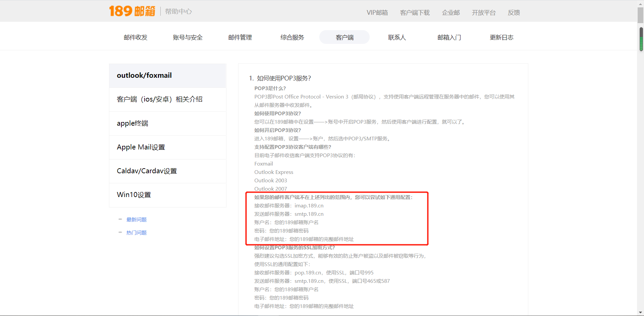
Task: Switch to 综合服务 tab
Action: (292, 37)
